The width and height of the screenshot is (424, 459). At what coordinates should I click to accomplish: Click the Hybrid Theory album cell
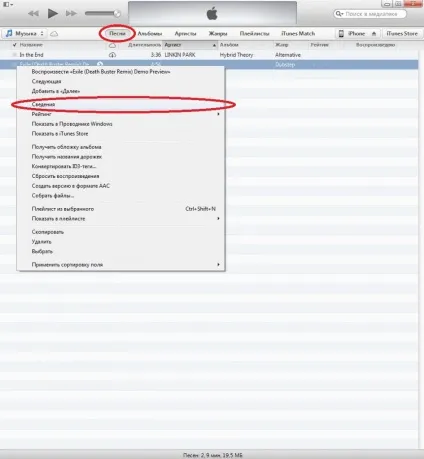[x=236, y=55]
